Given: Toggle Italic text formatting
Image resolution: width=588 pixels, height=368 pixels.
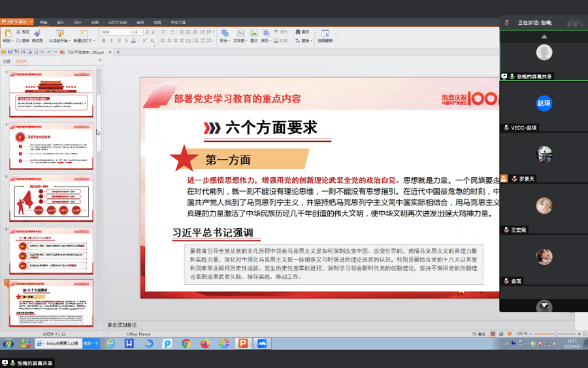Looking at the screenshot, I should [112, 41].
